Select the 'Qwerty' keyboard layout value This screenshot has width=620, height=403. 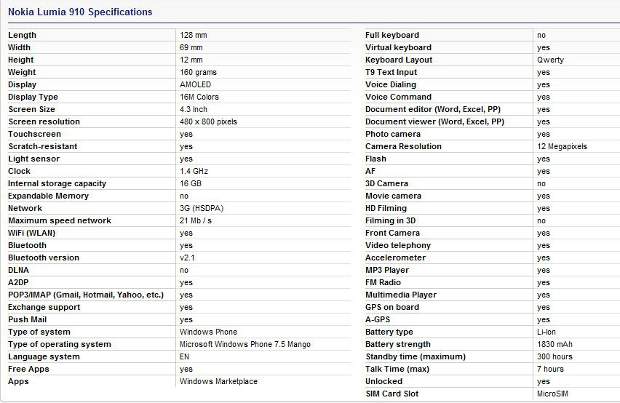tap(550, 60)
